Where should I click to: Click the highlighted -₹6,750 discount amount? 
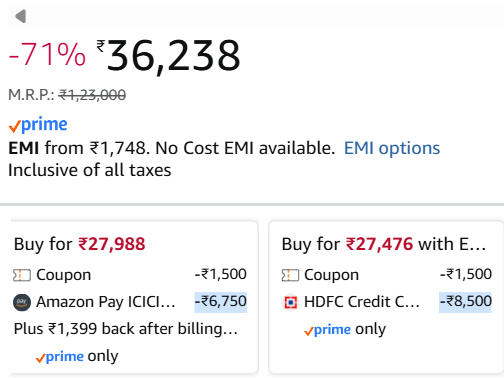tap(221, 302)
